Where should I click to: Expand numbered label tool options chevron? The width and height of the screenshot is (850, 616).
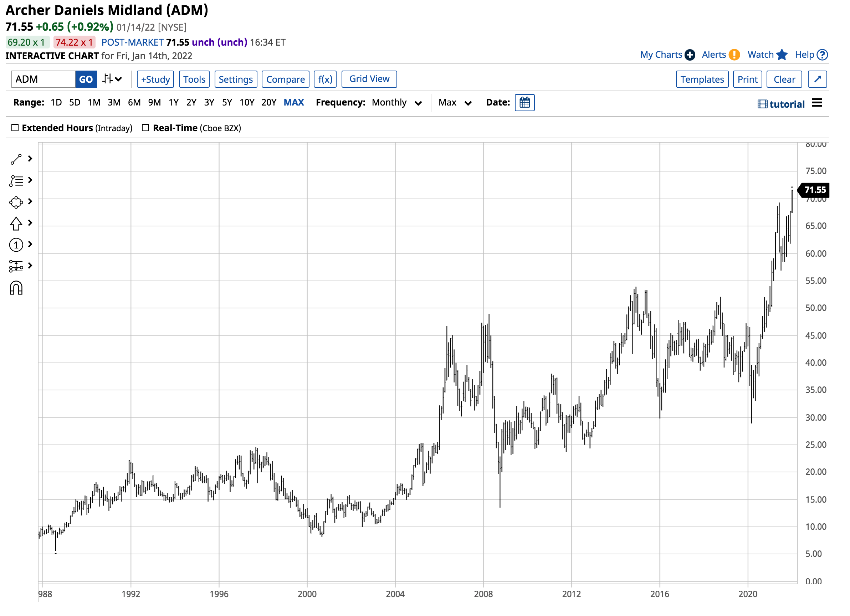pyautogui.click(x=30, y=245)
